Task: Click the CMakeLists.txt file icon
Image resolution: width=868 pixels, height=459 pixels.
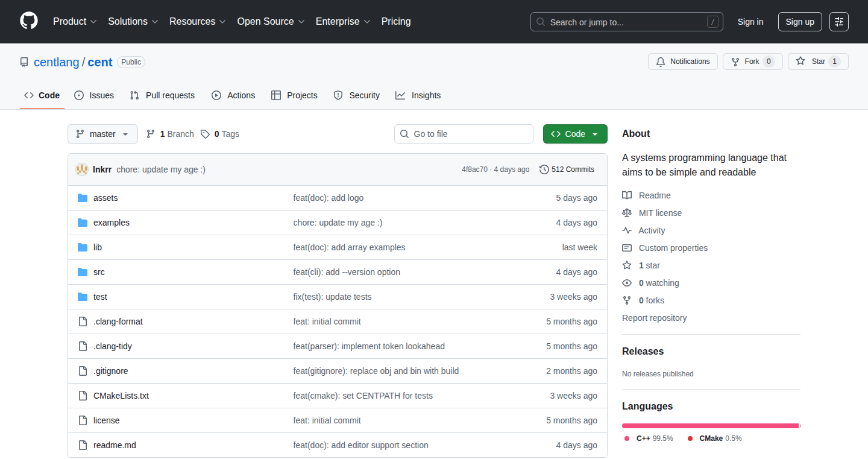Action: (x=83, y=396)
